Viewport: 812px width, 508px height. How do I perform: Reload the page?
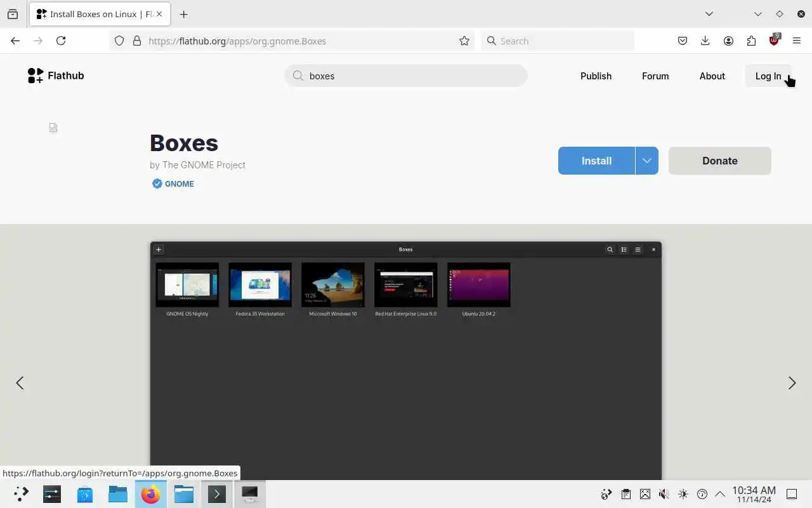click(x=61, y=41)
